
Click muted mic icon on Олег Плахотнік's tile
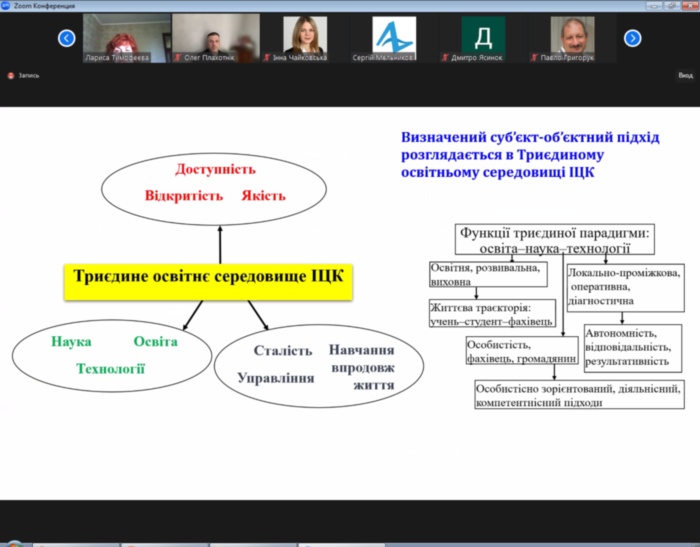pos(181,58)
